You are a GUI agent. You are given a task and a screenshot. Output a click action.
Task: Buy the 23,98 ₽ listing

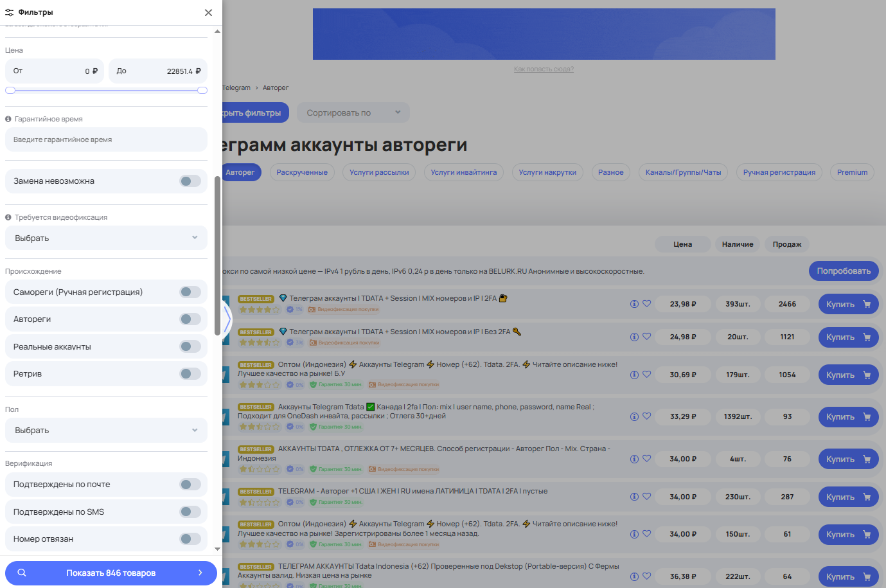(848, 304)
